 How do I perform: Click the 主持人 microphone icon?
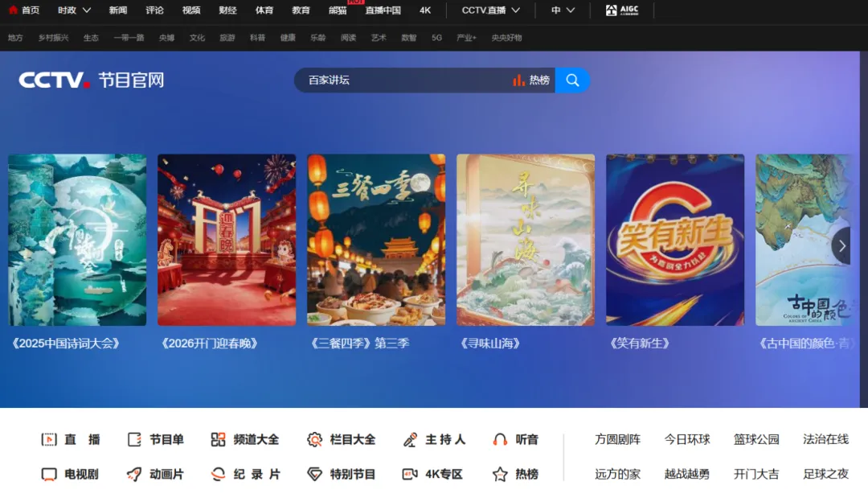point(410,439)
